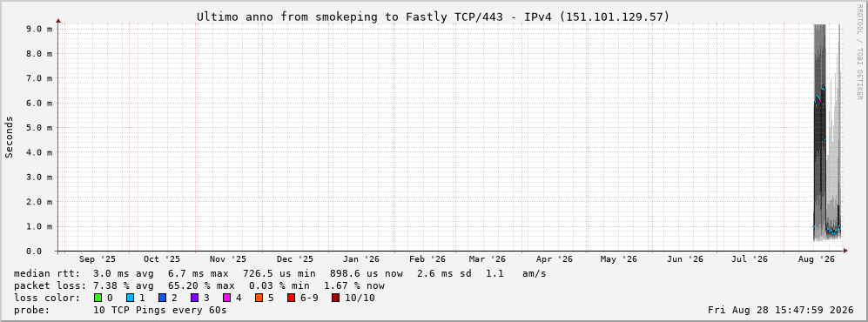
Task: Click the Seconds y-axis title
Action: coord(10,138)
